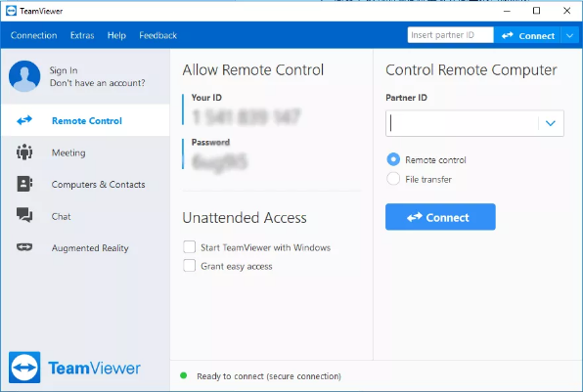Open the Augmented Reality section
This screenshot has width=583, height=392.
pyautogui.click(x=85, y=248)
